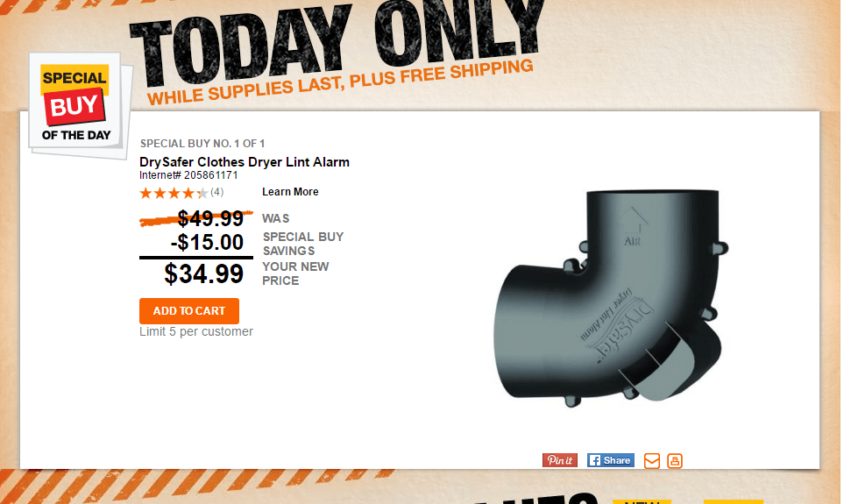Click the orange print icon
This screenshot has height=504, width=844.
click(675, 461)
